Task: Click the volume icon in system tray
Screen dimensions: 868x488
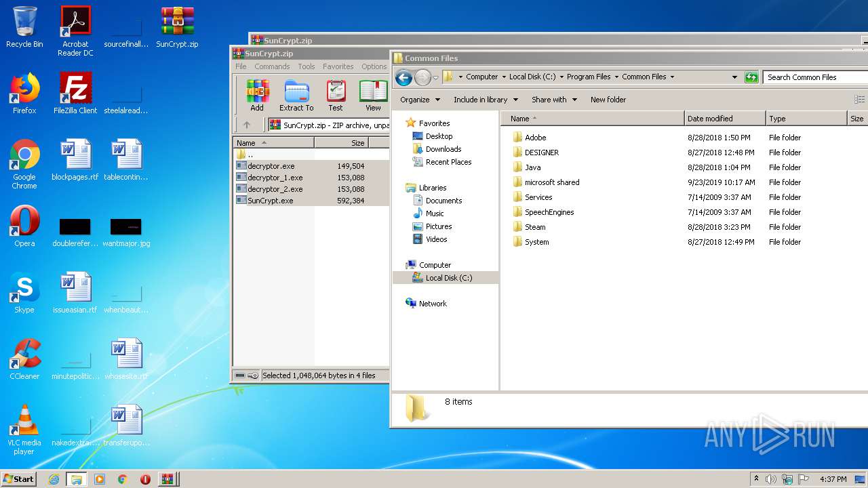Action: pyautogui.click(x=770, y=479)
